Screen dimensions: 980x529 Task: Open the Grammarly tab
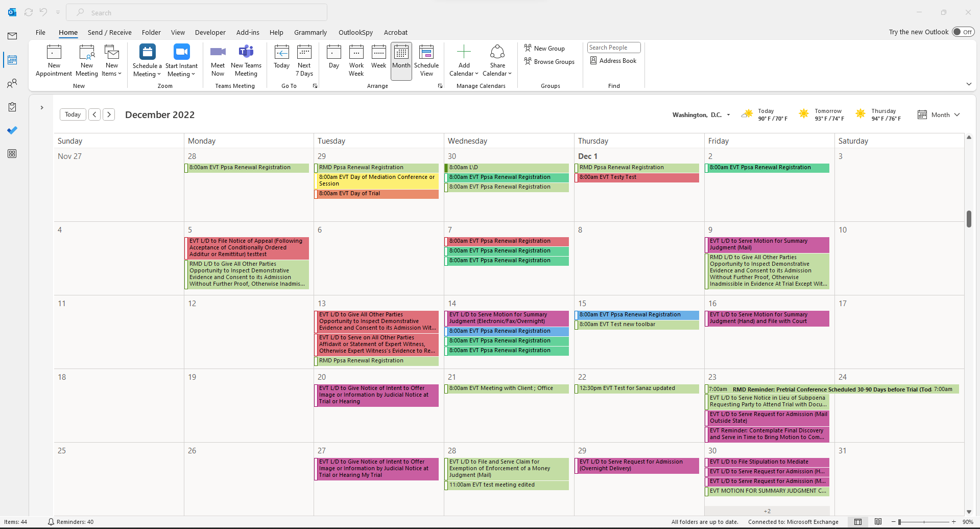(310, 32)
